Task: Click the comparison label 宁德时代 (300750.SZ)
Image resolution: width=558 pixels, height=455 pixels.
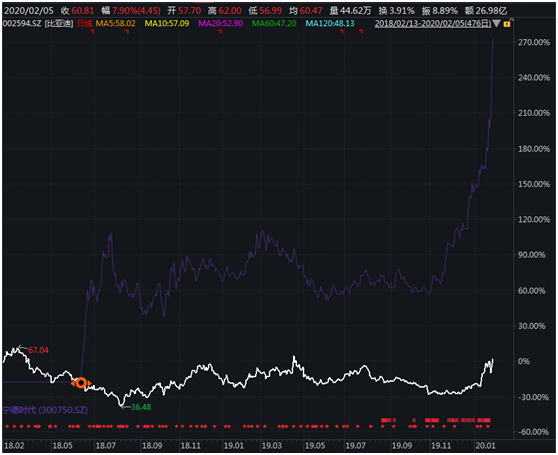Action: point(45,410)
